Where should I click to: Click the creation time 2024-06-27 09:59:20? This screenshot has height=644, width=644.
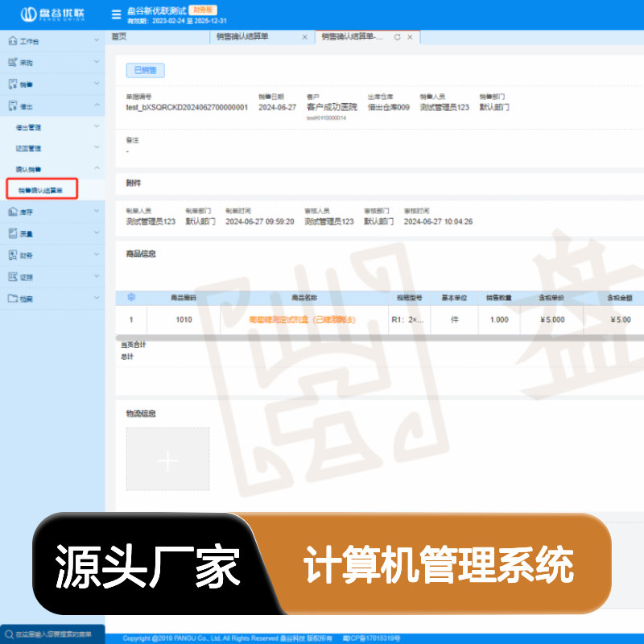(x=260, y=221)
